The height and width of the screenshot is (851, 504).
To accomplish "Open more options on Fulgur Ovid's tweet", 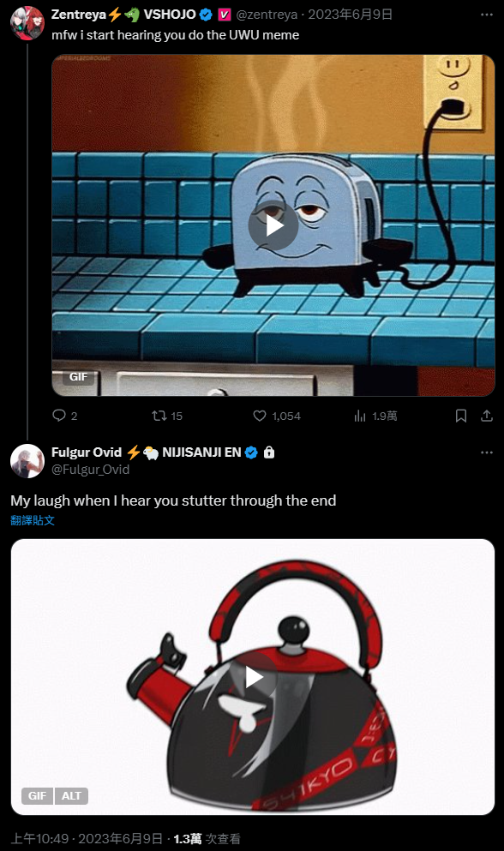I will 487,452.
